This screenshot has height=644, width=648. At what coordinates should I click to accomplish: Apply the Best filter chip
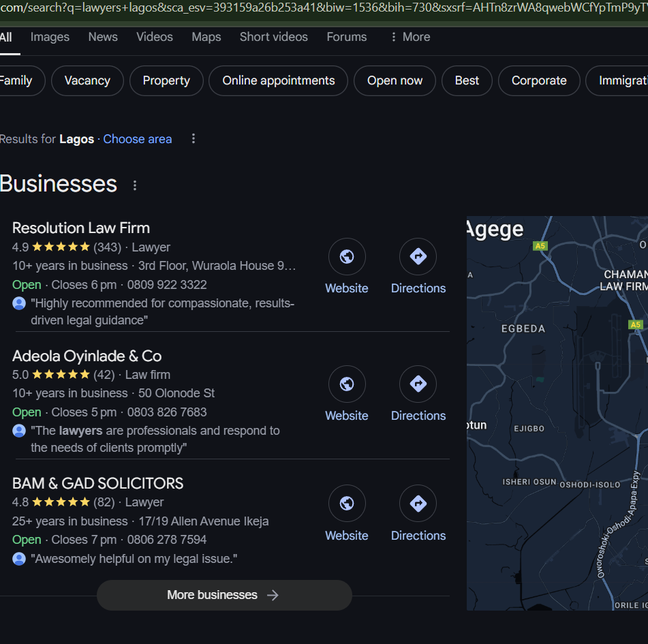[x=467, y=80]
